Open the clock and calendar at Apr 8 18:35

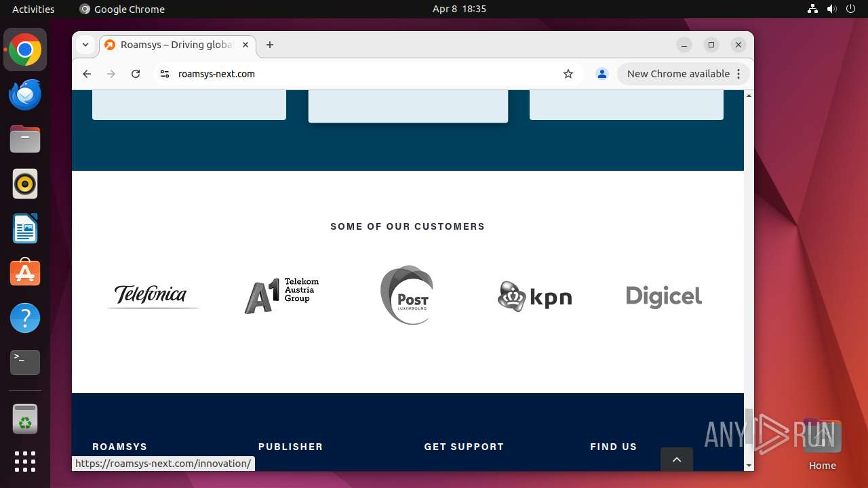[459, 9]
